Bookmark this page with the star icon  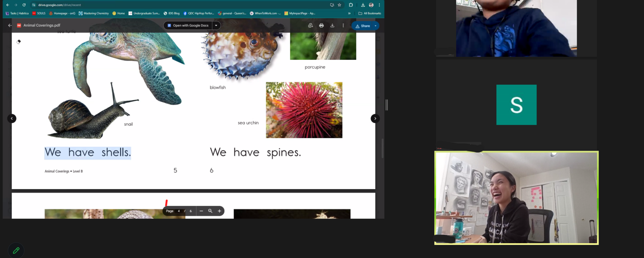tap(339, 5)
